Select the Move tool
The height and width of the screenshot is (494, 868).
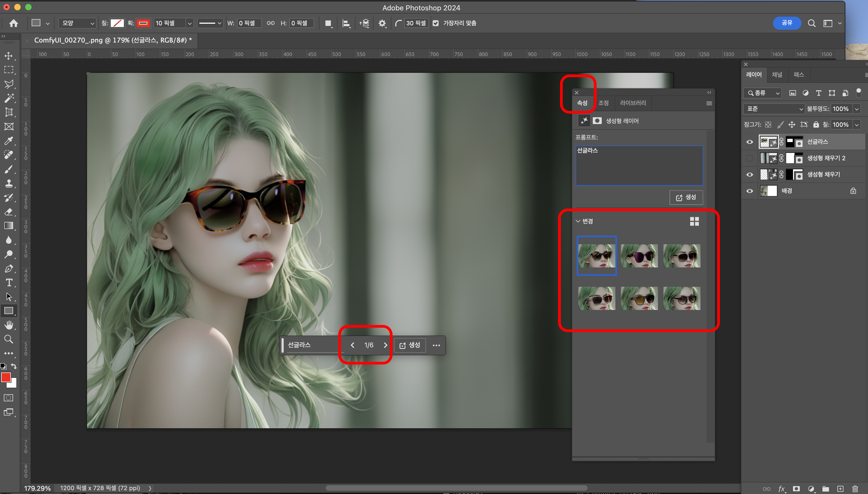(9, 56)
